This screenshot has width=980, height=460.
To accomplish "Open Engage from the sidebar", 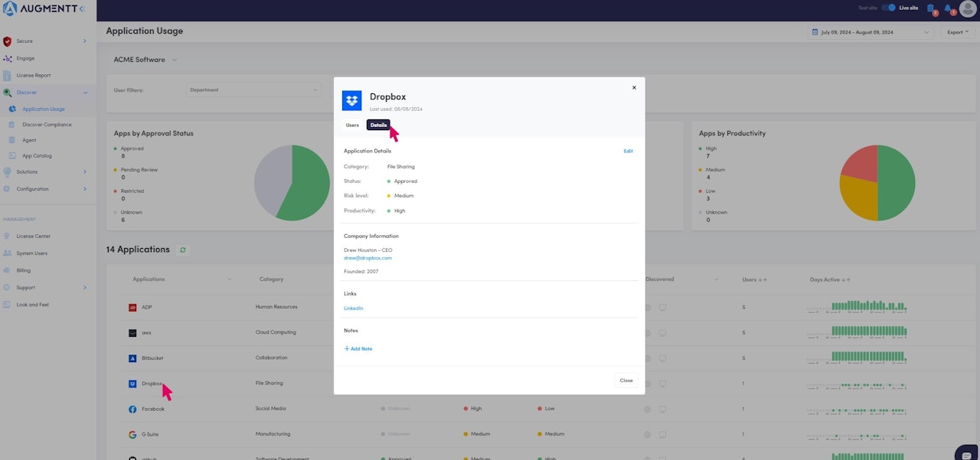I will tap(25, 58).
